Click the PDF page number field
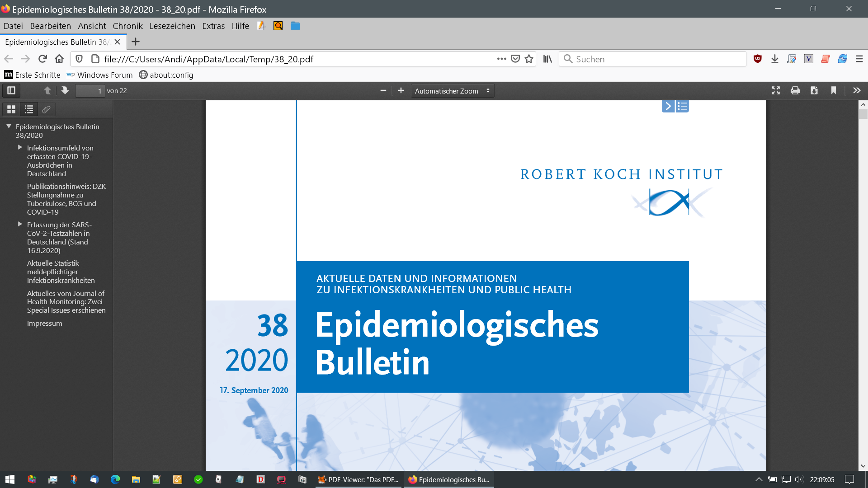The width and height of the screenshot is (868, 488). pyautogui.click(x=90, y=91)
